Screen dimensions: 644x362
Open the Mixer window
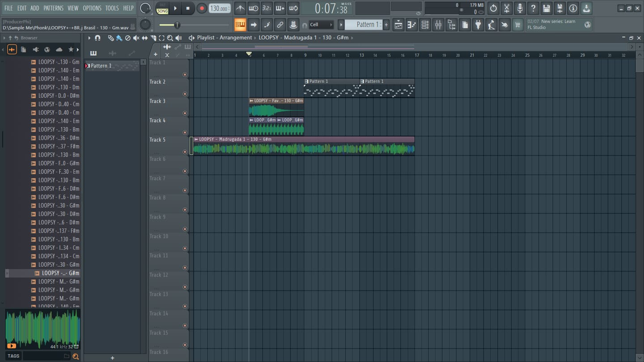[438, 25]
